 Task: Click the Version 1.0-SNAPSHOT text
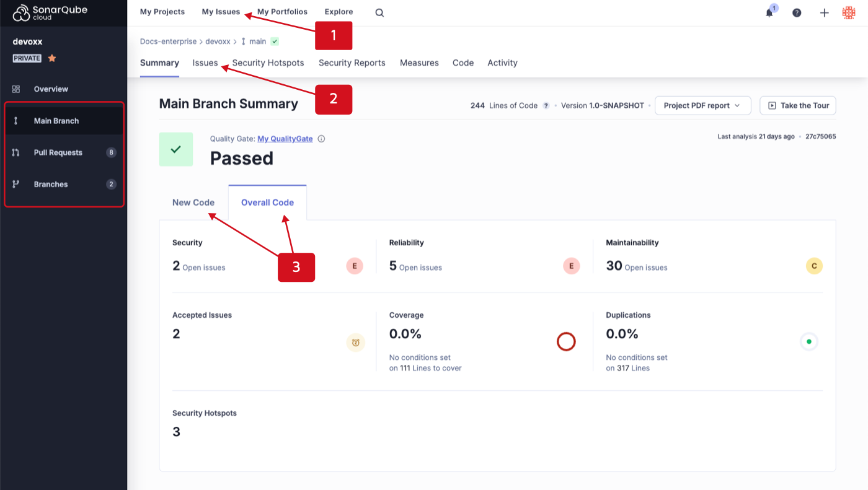point(603,106)
